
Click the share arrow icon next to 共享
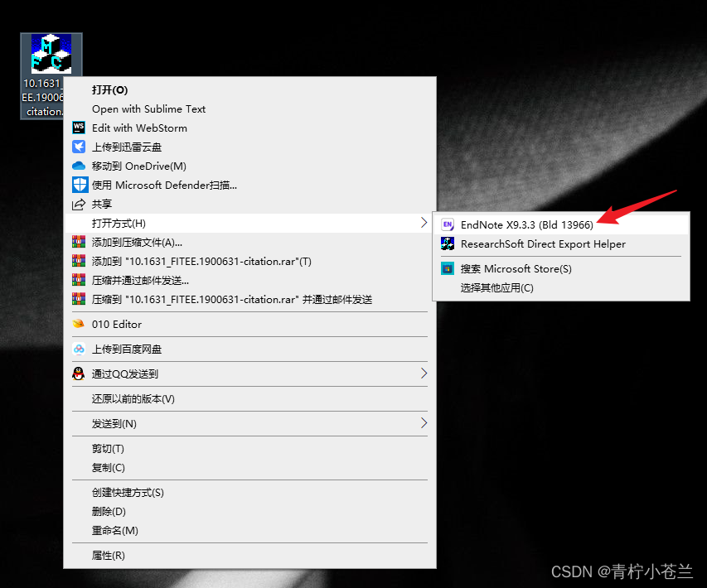click(79, 204)
